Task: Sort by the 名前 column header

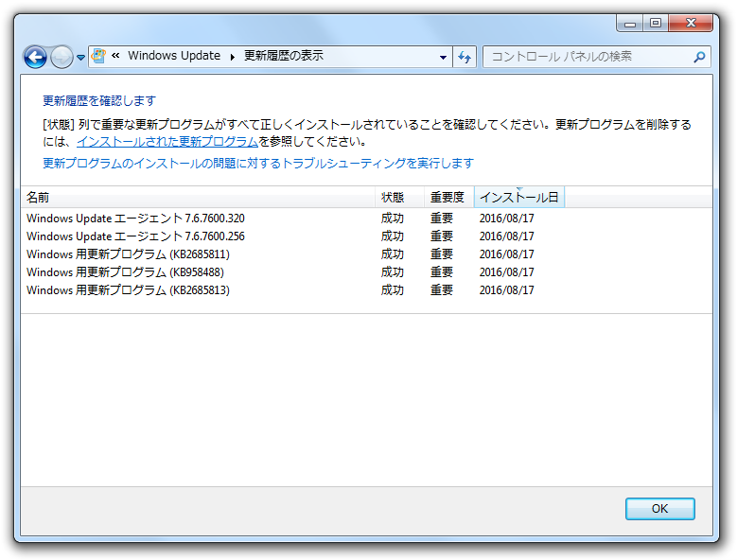Action: pos(197,198)
